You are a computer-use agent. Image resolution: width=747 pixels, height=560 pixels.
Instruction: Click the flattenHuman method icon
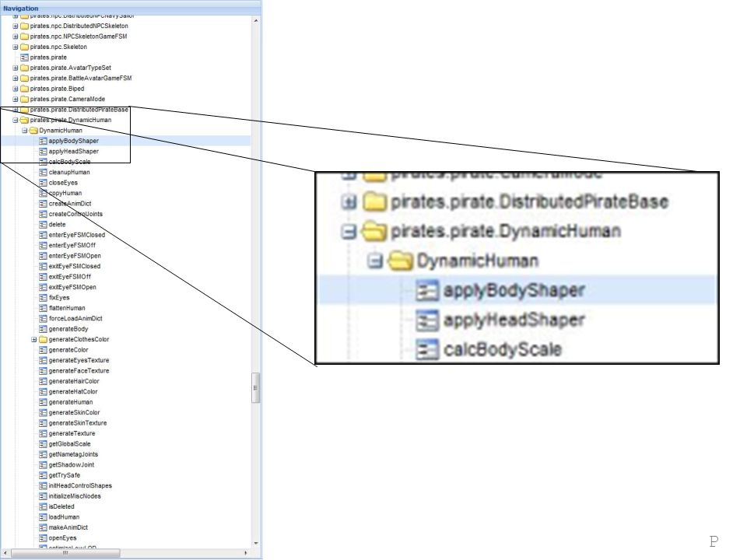43,309
